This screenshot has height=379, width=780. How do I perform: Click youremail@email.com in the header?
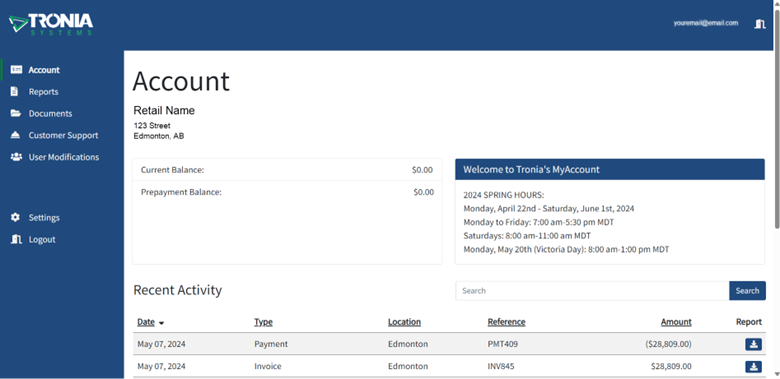pos(705,23)
